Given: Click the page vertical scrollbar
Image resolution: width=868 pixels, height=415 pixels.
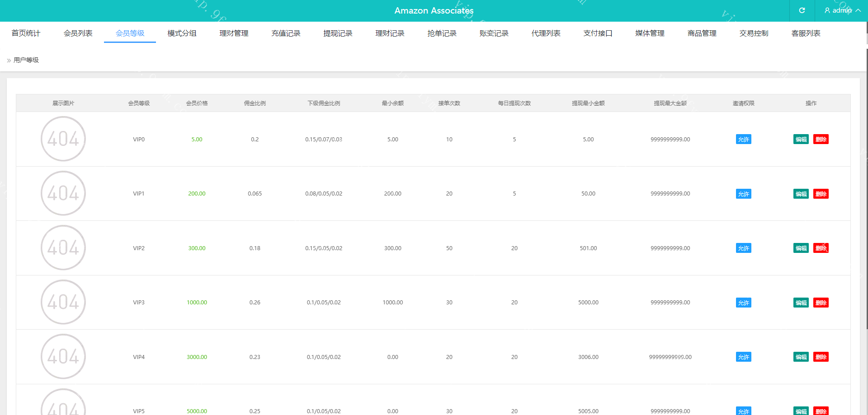Looking at the screenshot, I should (866, 181).
